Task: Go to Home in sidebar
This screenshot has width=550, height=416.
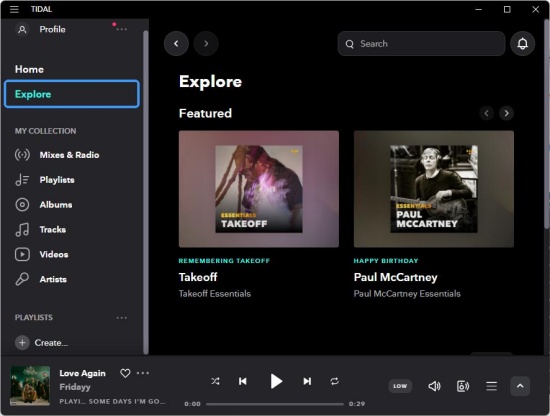Action: point(29,69)
